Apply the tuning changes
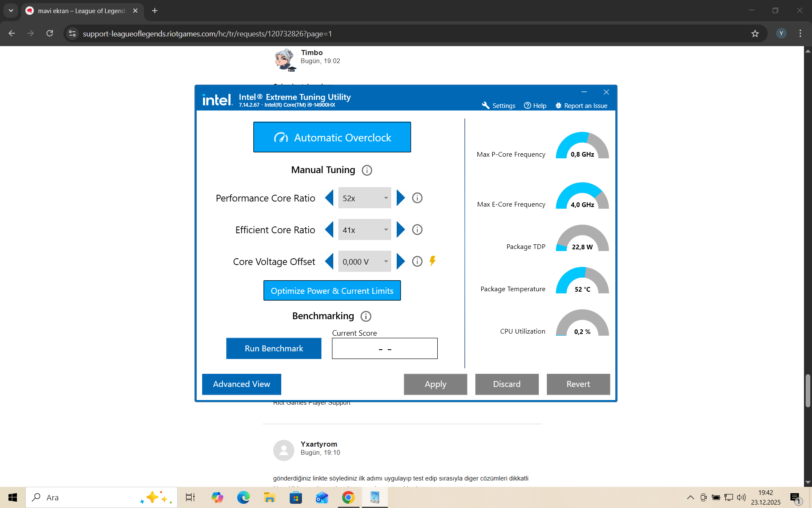Viewport: 812px width, 508px height. pyautogui.click(x=436, y=384)
